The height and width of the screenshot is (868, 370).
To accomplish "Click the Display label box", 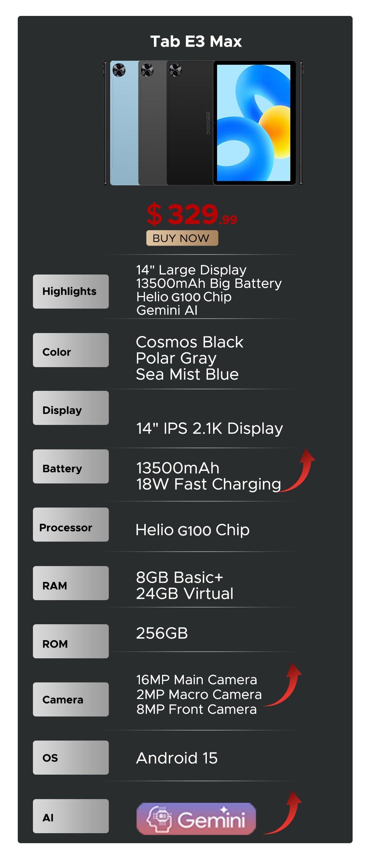I will pyautogui.click(x=71, y=408).
